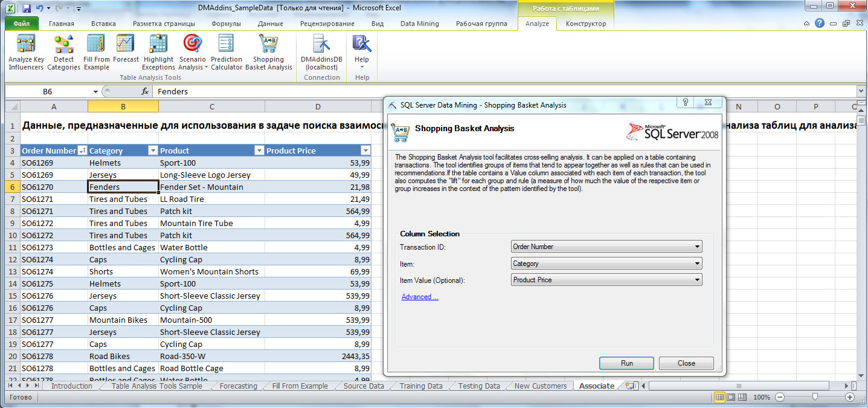868x408 pixels.
Task: Expand the formula bar
Action: point(861,91)
